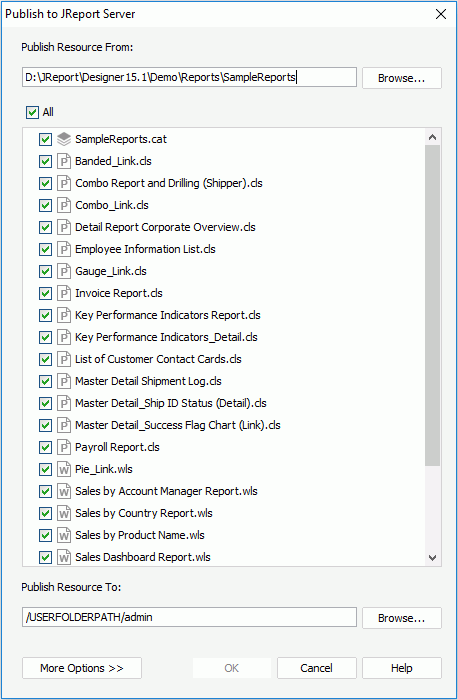Click the resource list vertical scrollbar thumb
458x700 pixels.
point(433,306)
